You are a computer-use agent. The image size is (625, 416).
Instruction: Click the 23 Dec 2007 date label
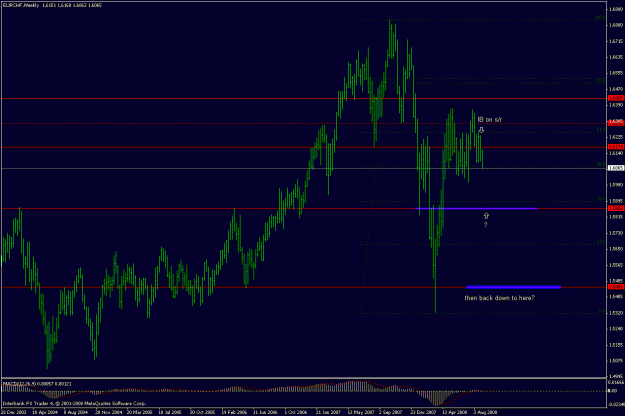[424, 412]
